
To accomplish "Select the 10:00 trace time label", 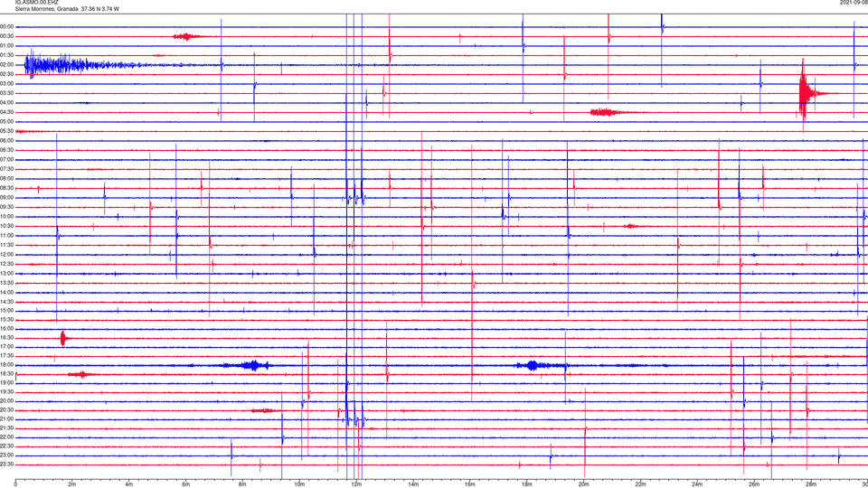I will tap(7, 217).
